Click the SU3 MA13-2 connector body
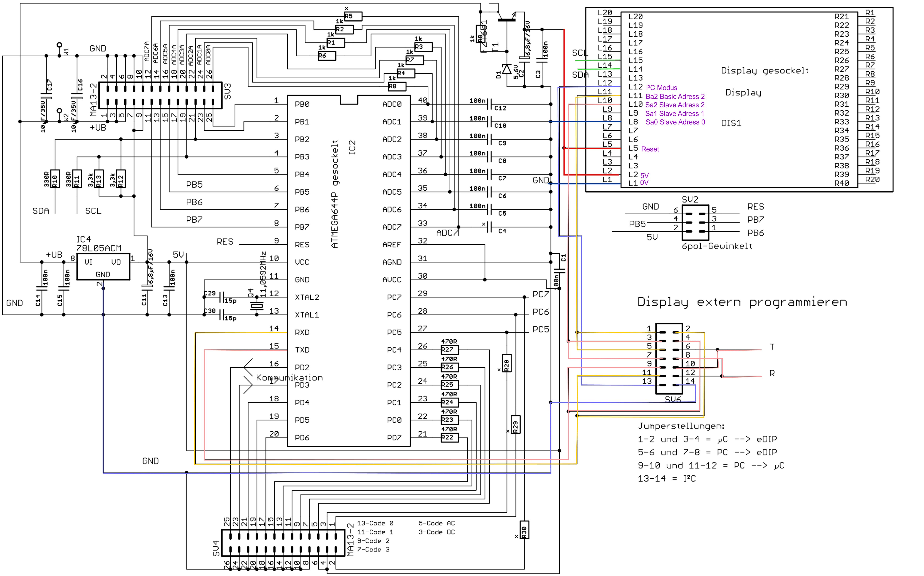 click(160, 95)
